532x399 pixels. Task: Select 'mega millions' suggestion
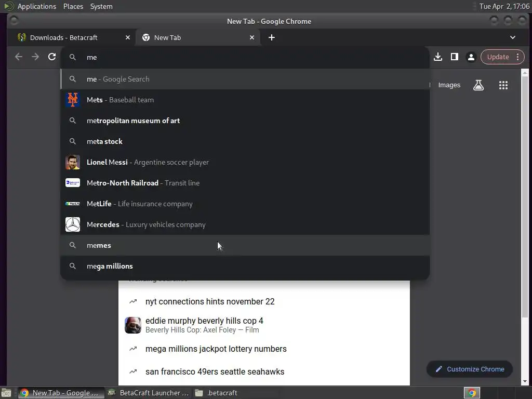click(245, 266)
